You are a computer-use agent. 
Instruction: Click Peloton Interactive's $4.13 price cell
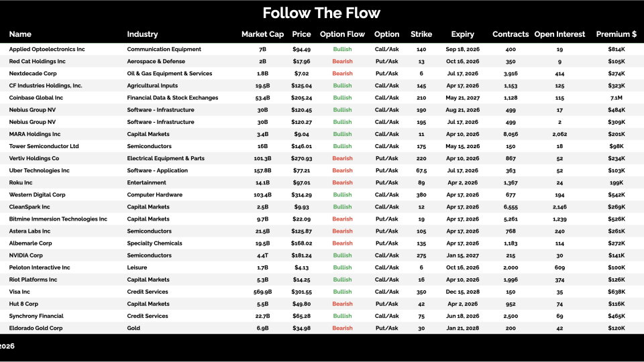coord(302,267)
